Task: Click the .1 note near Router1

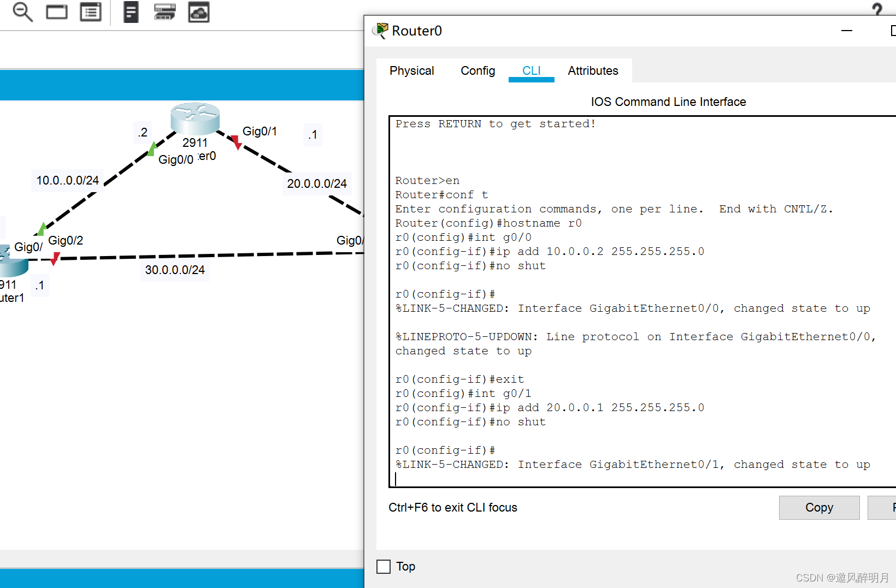Action: [x=39, y=285]
